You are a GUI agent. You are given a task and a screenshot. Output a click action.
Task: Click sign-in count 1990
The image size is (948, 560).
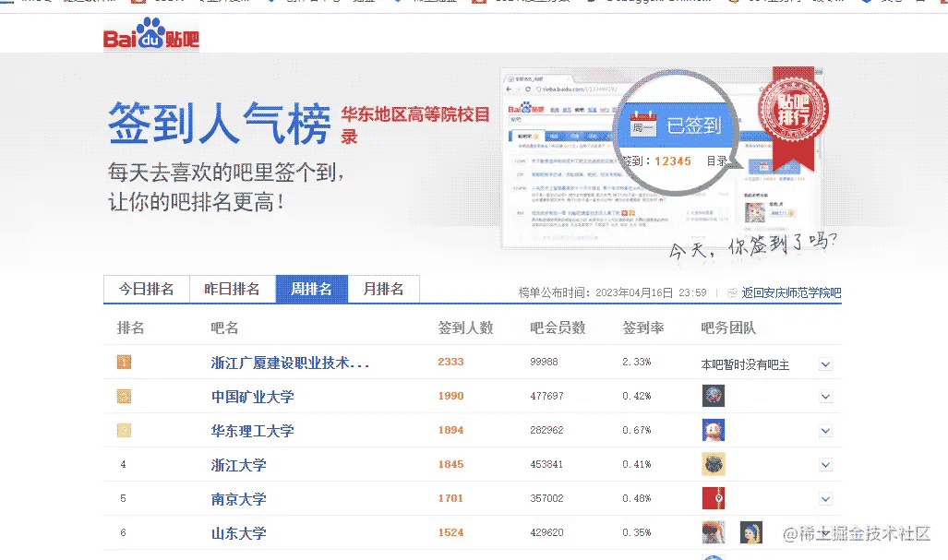[x=450, y=396]
